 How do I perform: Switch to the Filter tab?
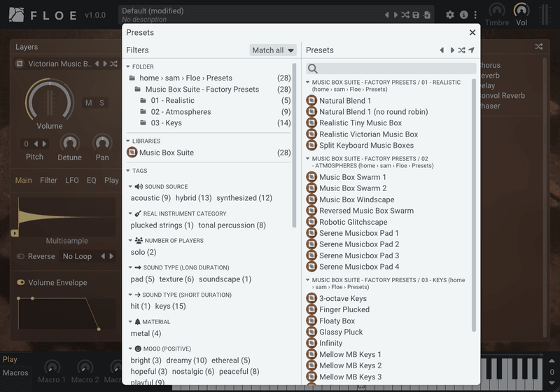click(x=48, y=181)
